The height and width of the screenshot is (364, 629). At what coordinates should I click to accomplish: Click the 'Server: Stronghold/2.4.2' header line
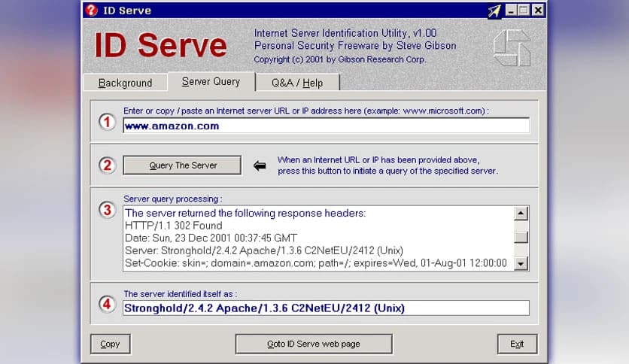(x=264, y=250)
